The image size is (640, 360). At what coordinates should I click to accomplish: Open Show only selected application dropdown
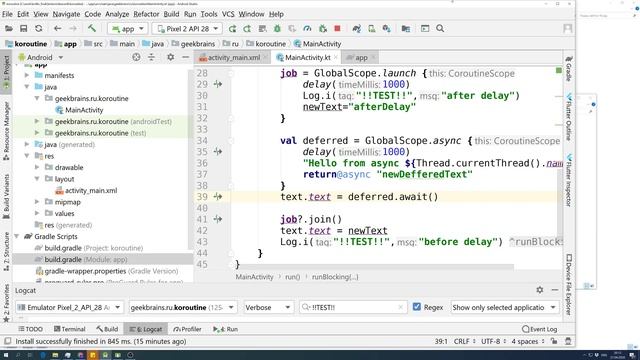point(504,307)
